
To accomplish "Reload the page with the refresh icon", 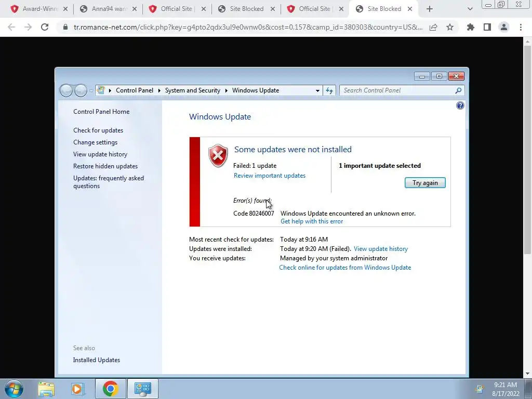I will pyautogui.click(x=45, y=27).
